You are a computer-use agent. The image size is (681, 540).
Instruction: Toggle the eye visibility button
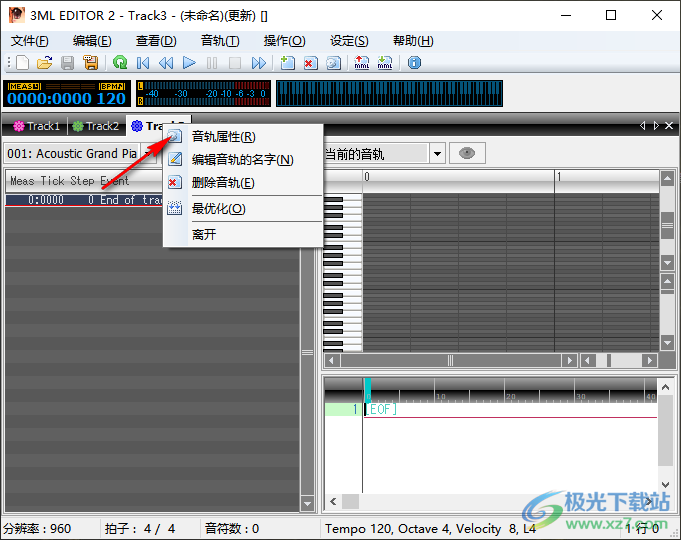tap(467, 153)
